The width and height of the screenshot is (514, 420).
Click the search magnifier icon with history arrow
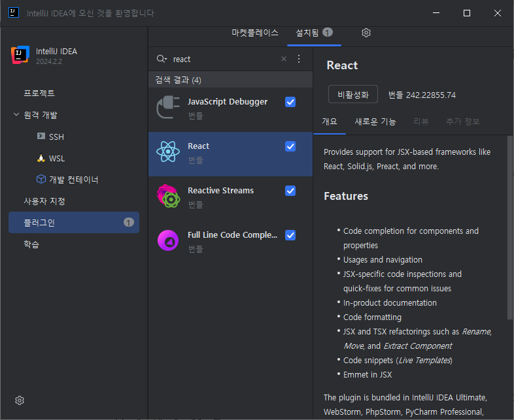[162, 59]
